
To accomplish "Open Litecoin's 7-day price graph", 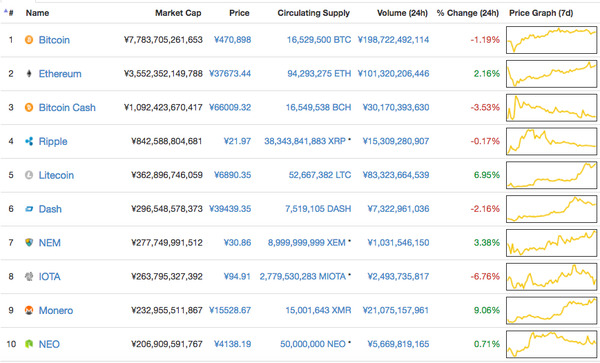I will [x=551, y=175].
